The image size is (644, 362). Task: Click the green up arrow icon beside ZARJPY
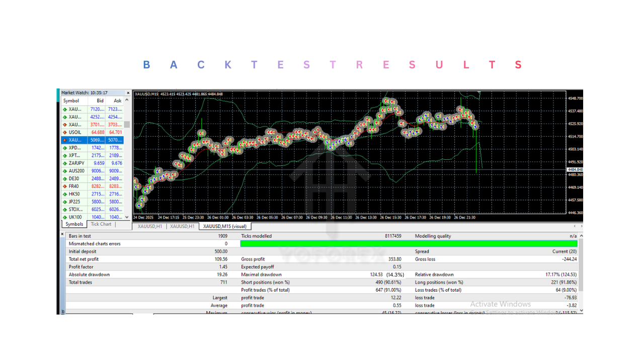tap(65, 163)
